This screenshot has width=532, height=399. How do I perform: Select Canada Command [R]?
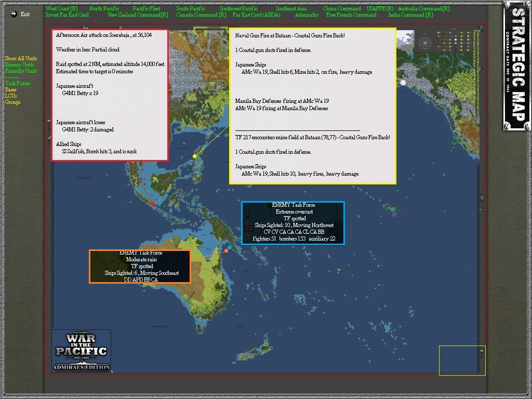click(201, 15)
